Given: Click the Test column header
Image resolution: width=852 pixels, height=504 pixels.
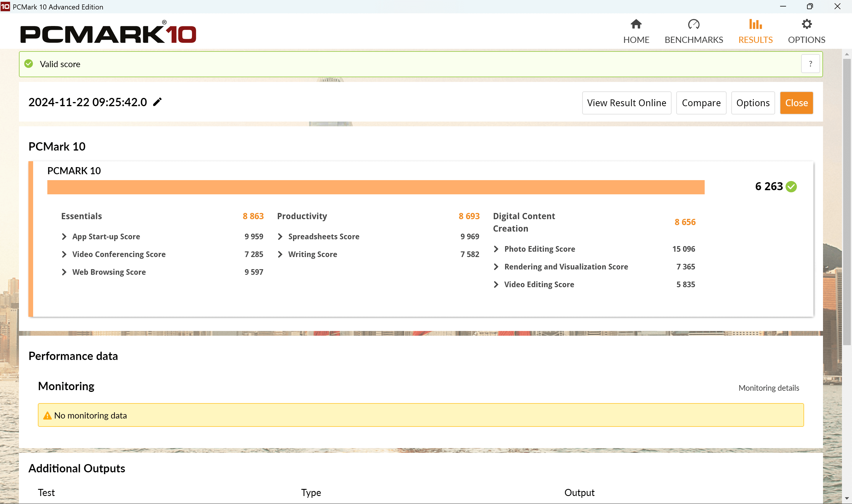Looking at the screenshot, I should [46, 492].
